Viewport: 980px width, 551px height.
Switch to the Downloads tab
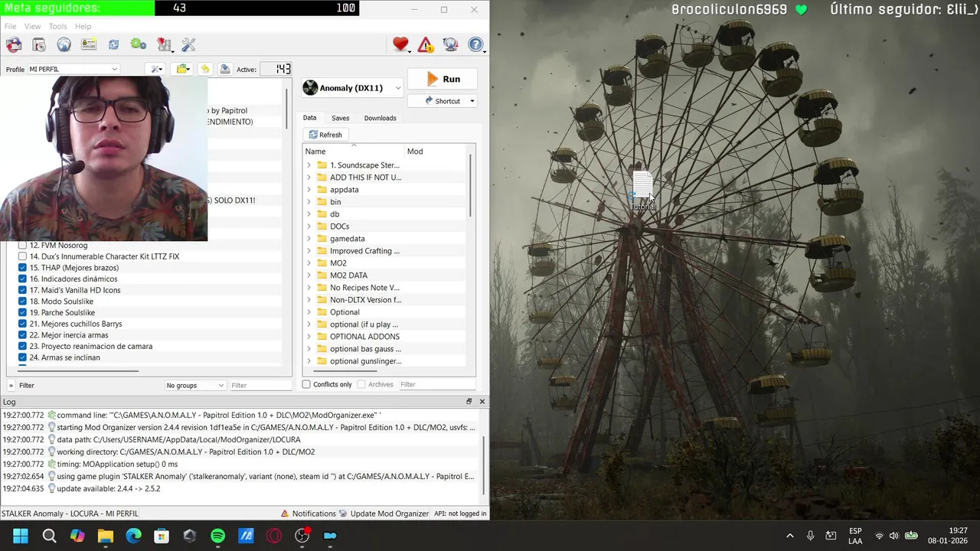click(380, 118)
